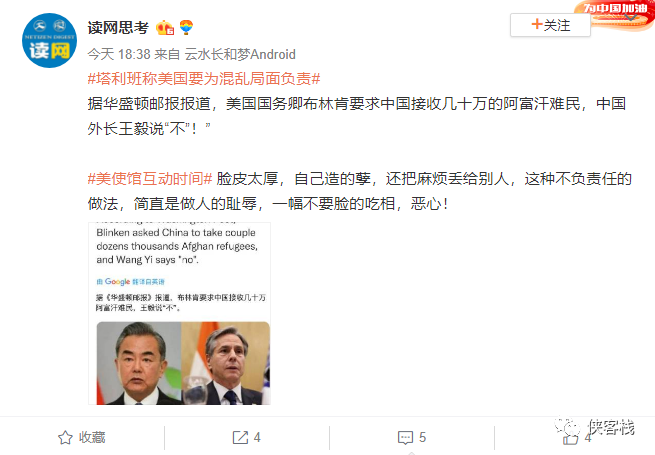Viewport: 655px width, 455px height.
Task: Open the 读网 profile avatar
Action: pyautogui.click(x=49, y=41)
